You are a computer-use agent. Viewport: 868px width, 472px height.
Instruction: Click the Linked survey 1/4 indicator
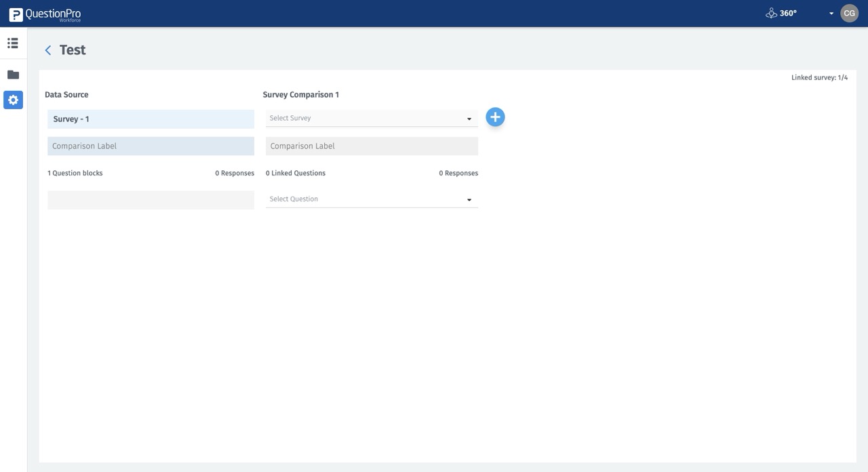point(818,77)
